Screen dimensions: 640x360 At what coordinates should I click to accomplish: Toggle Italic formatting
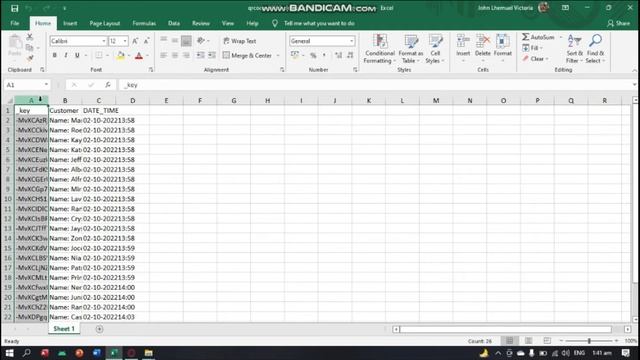66,55
